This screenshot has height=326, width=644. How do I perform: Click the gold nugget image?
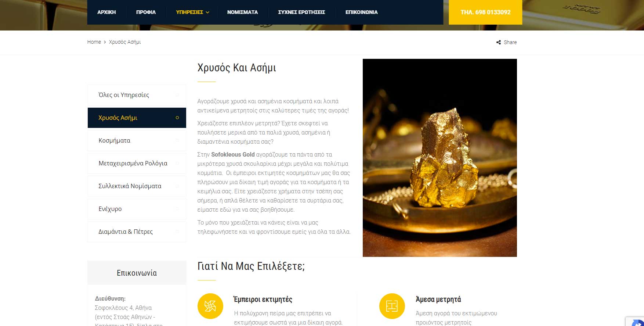[x=440, y=158]
